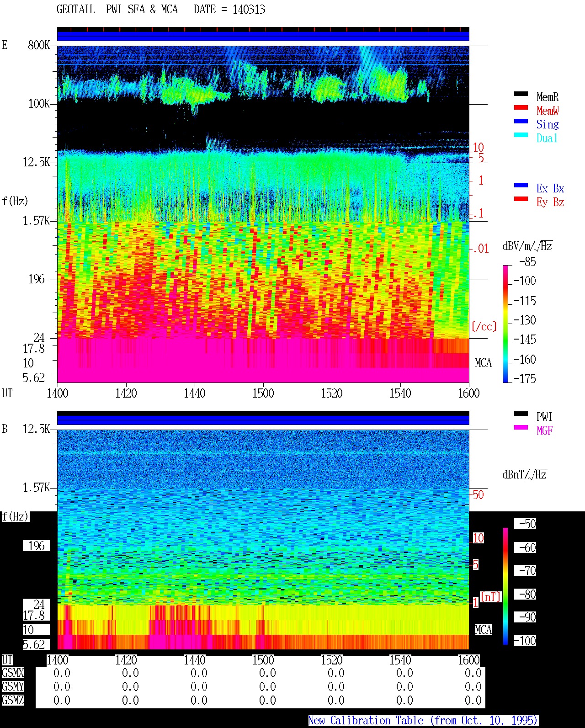
Task: Click the MCA label beside B panel
Action: click(x=483, y=630)
